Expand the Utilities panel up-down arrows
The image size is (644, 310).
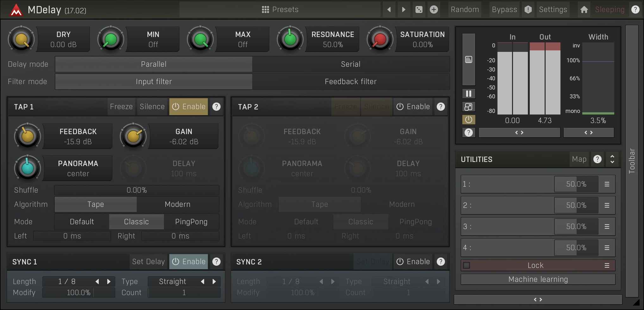[x=612, y=159]
